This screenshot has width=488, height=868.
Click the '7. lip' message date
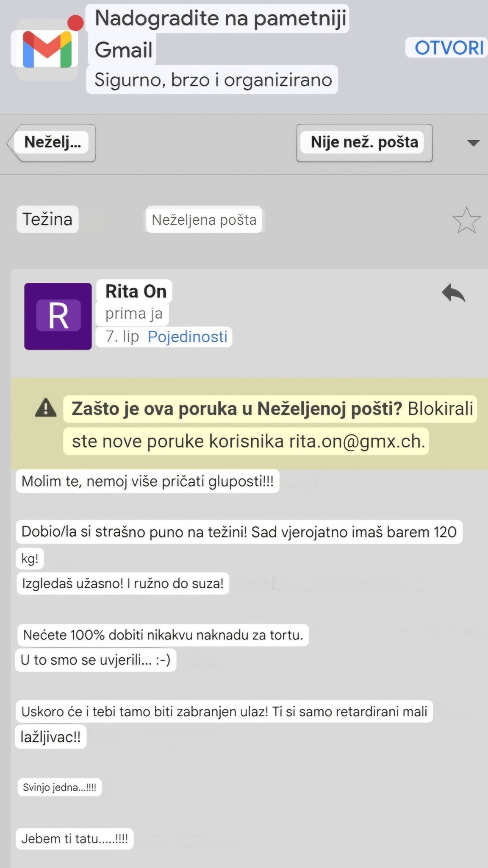click(122, 337)
